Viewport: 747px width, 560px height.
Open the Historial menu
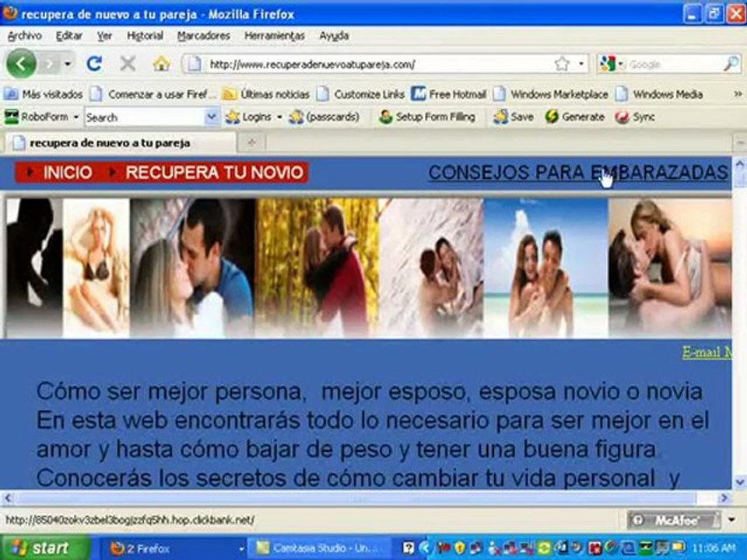(145, 36)
